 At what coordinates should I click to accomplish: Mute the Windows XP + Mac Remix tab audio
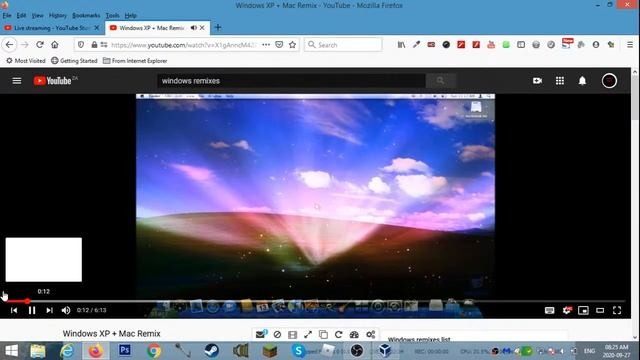[193, 28]
